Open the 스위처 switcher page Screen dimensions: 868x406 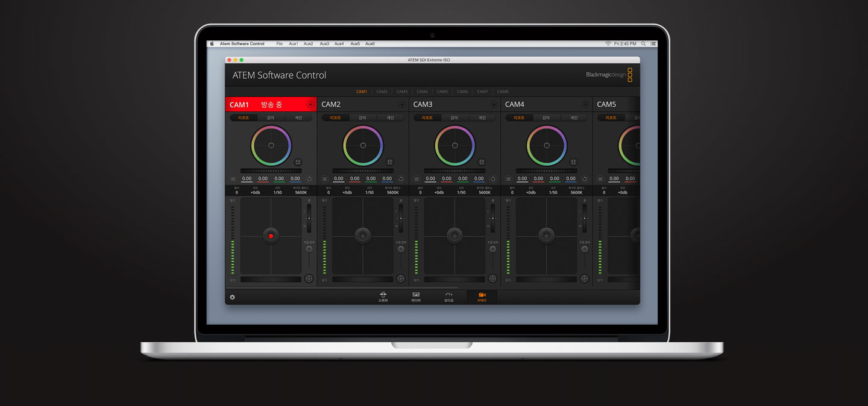[x=383, y=296]
